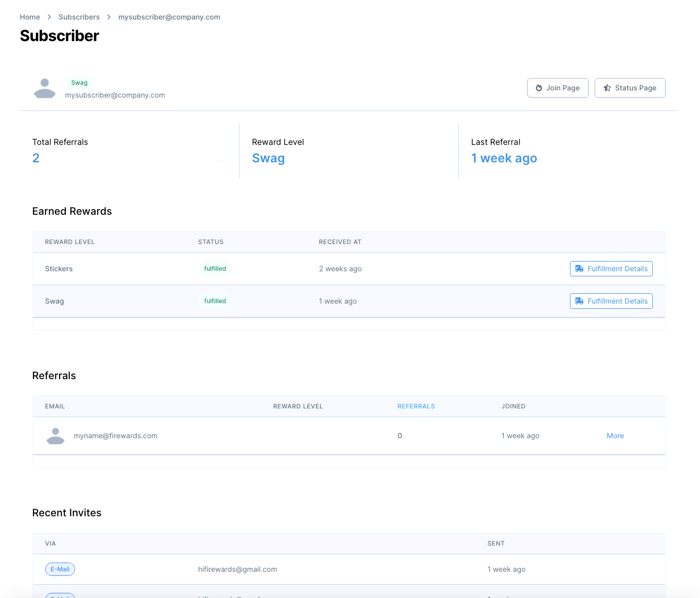Image resolution: width=700 pixels, height=598 pixels.
Task: Click the green Swag badge above the email
Action: pos(79,83)
